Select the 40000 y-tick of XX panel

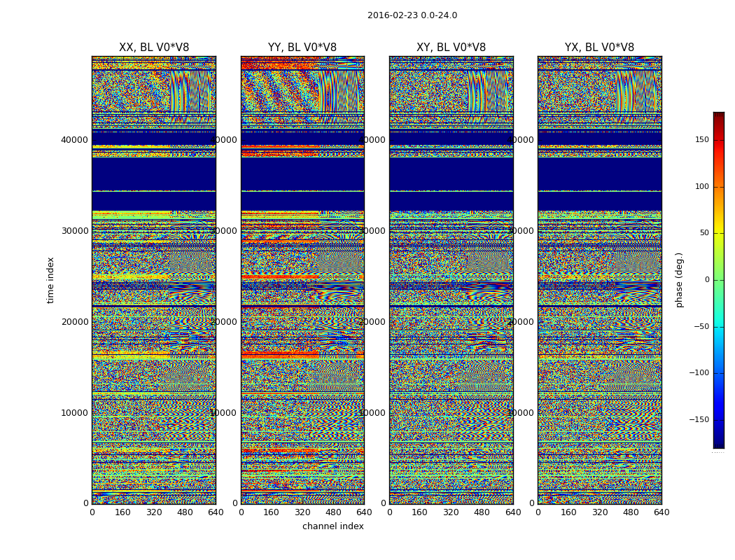click(74, 140)
